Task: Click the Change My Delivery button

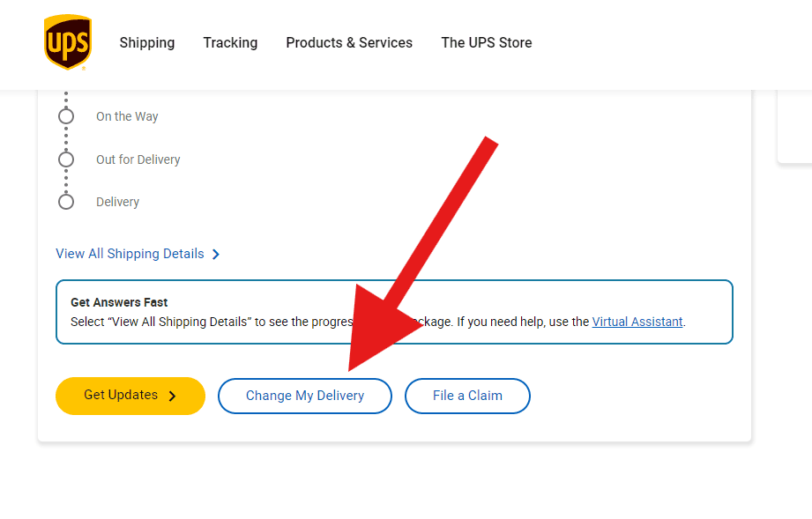Action: (305, 396)
